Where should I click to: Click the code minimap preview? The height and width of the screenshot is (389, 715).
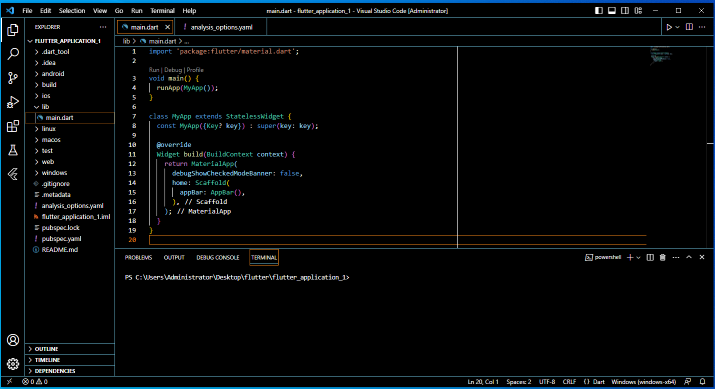[x=660, y=55]
